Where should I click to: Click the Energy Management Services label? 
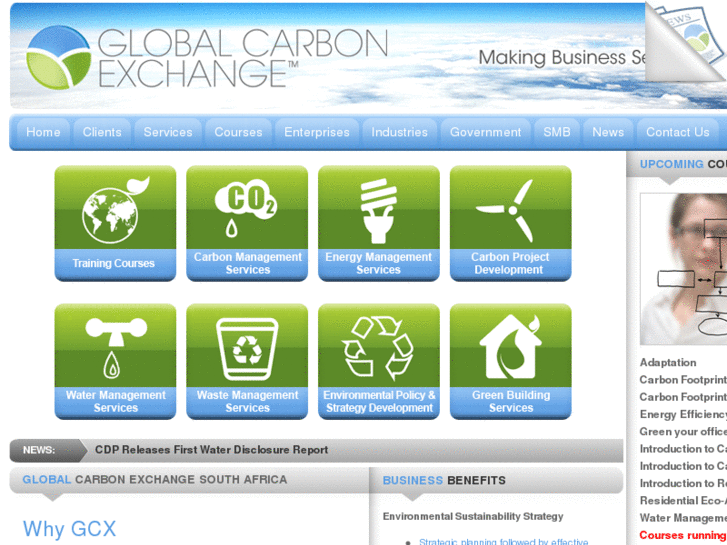(378, 263)
